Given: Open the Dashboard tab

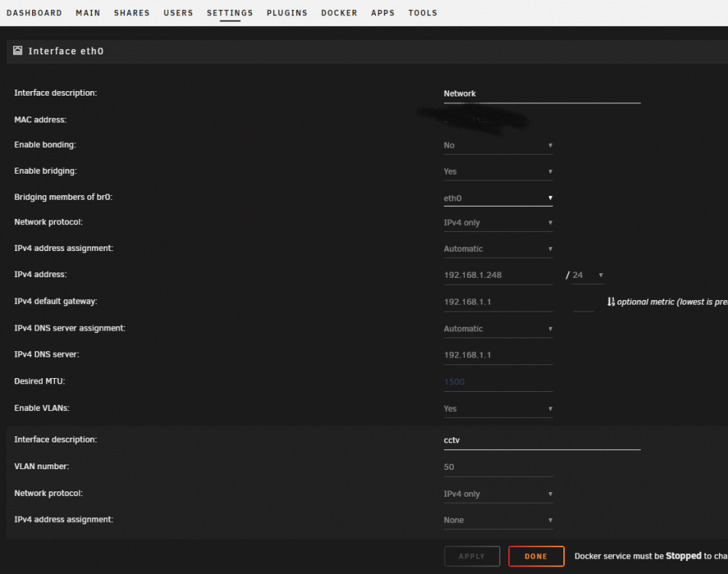Looking at the screenshot, I should tap(34, 13).
